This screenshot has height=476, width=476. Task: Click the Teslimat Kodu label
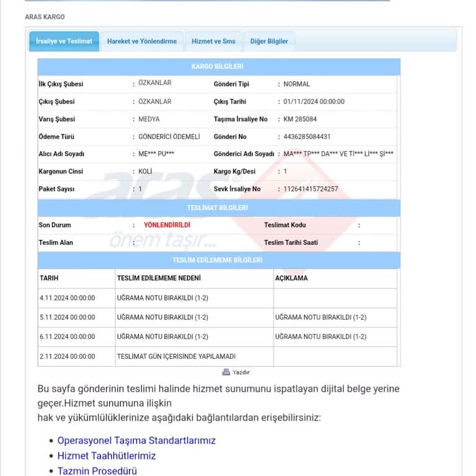pyautogui.click(x=284, y=225)
